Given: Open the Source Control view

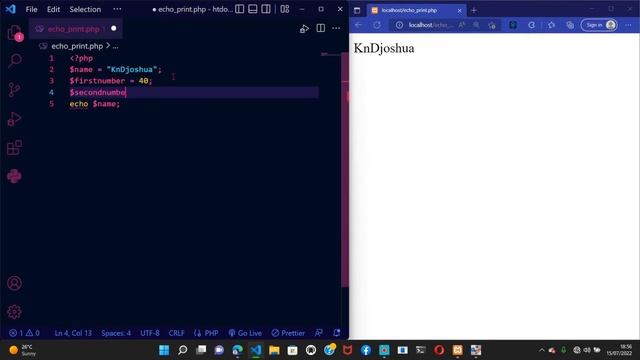Looking at the screenshot, I should click(x=14, y=90).
